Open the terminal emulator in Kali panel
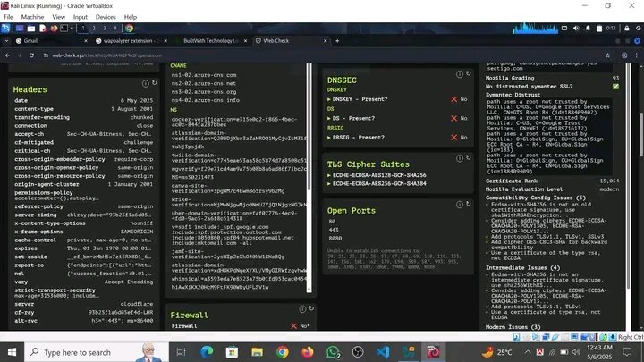Screen dimensions: 644x362 [x=64, y=29]
